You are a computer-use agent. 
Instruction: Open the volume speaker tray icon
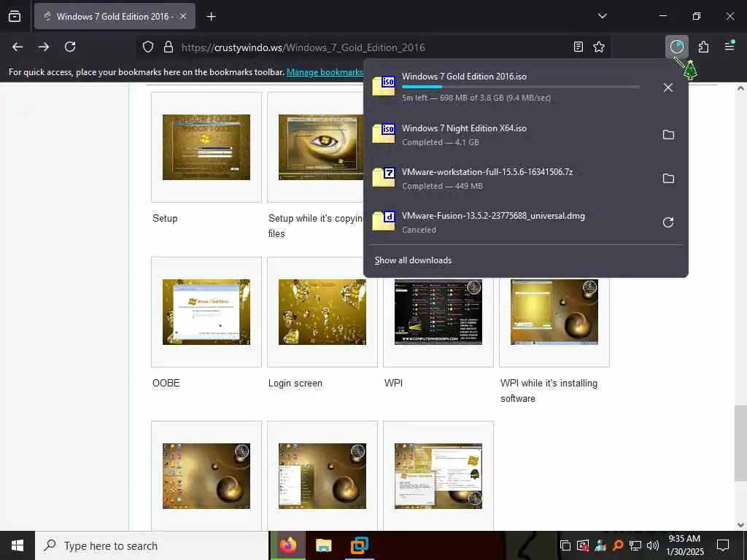click(x=653, y=545)
